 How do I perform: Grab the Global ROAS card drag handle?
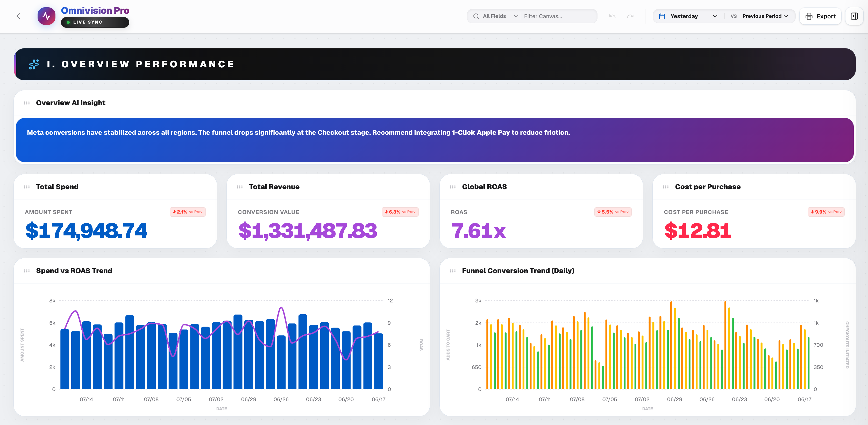tap(453, 187)
